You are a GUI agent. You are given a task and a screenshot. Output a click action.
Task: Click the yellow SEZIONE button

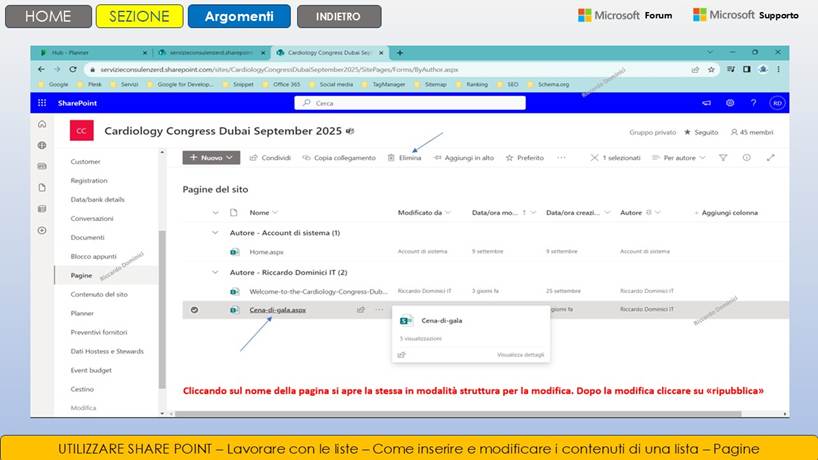139,16
